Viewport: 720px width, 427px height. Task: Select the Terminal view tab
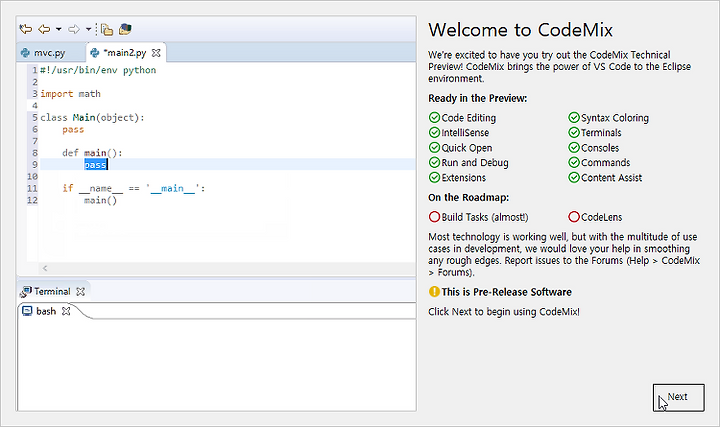(52, 292)
